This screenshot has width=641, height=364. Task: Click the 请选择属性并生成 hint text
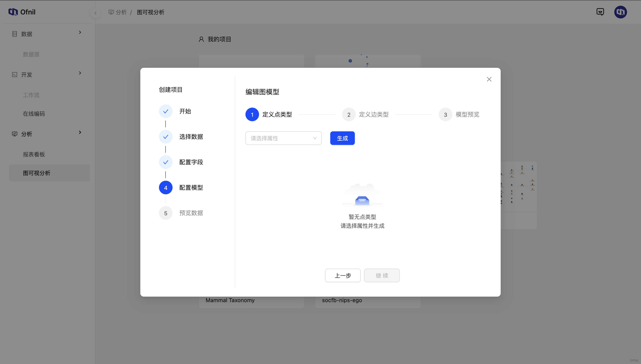362,226
